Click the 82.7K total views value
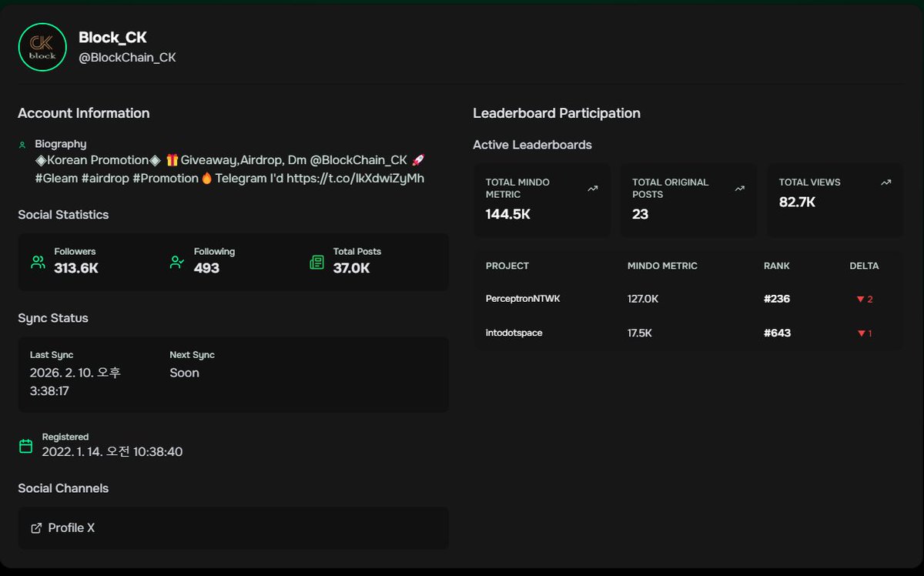 (x=797, y=203)
